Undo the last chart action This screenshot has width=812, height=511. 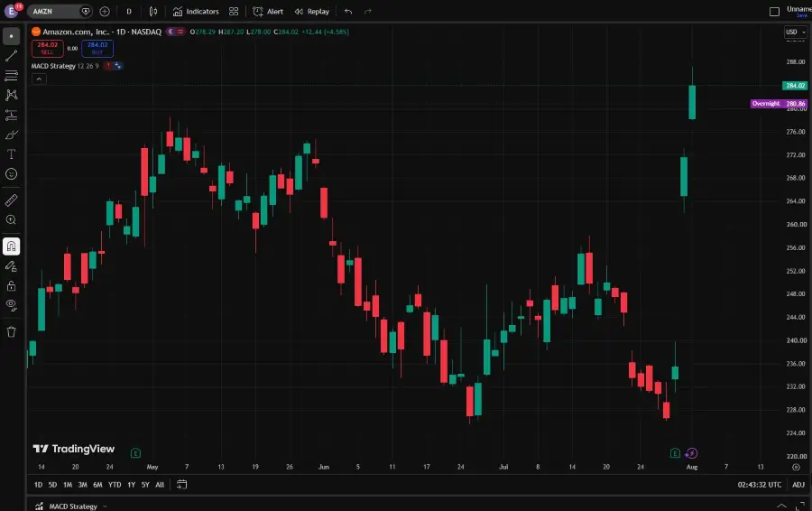348,12
